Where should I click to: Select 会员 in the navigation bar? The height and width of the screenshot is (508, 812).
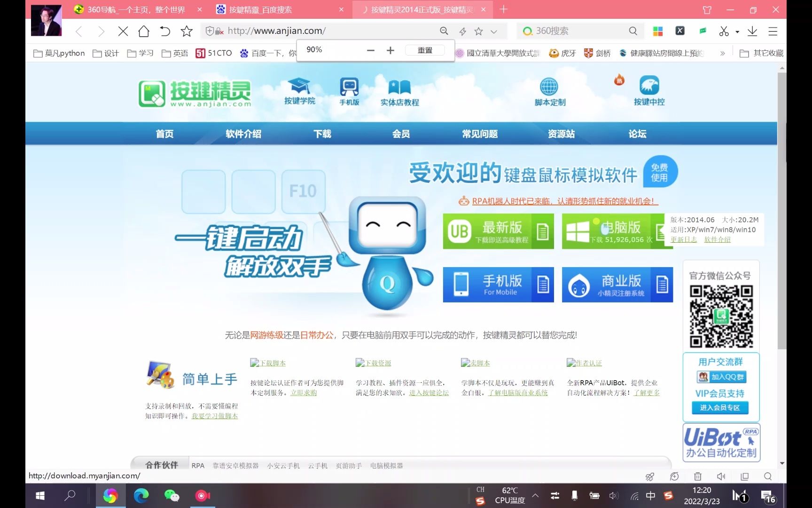click(x=401, y=134)
